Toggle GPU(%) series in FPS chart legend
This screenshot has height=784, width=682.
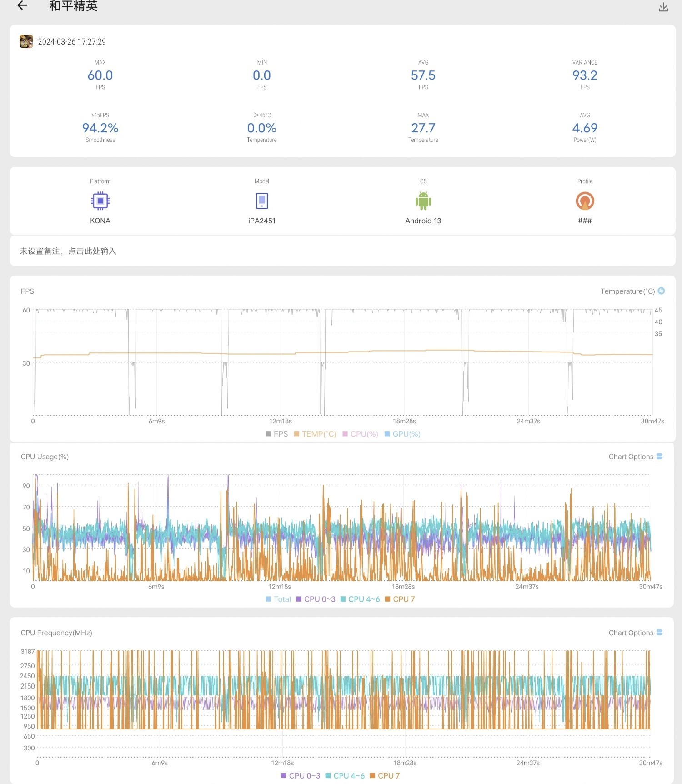click(x=402, y=434)
